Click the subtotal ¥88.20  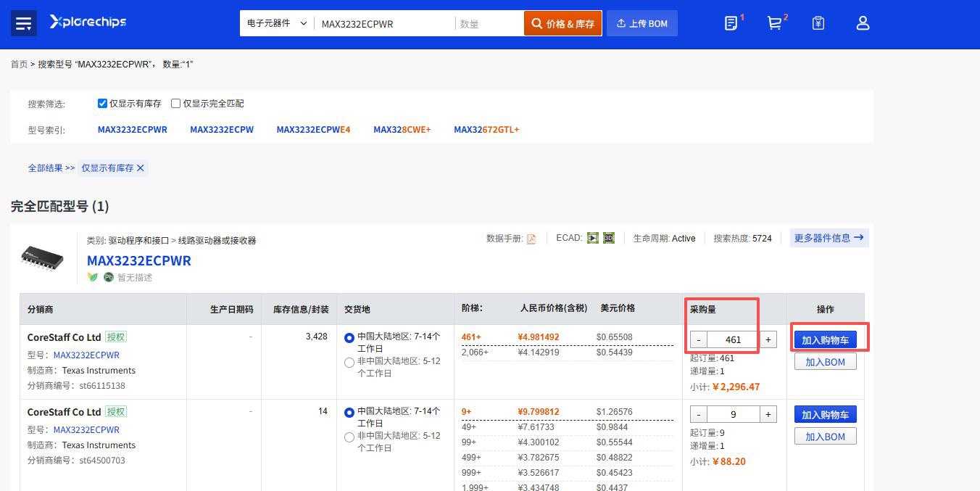tap(729, 461)
